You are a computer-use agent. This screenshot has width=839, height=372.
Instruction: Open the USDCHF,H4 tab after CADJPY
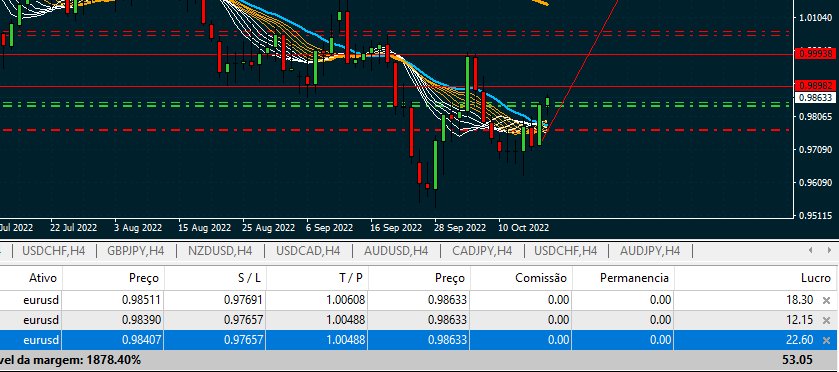click(x=566, y=250)
